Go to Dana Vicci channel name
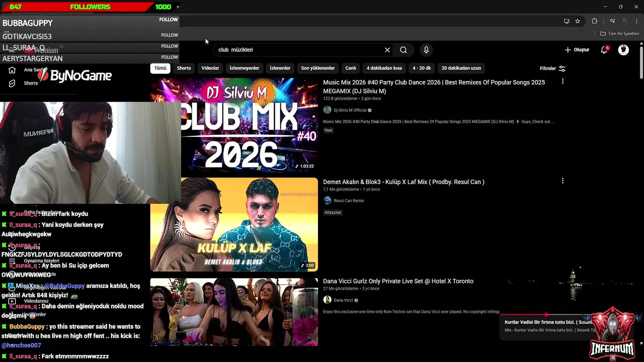 coord(343,300)
